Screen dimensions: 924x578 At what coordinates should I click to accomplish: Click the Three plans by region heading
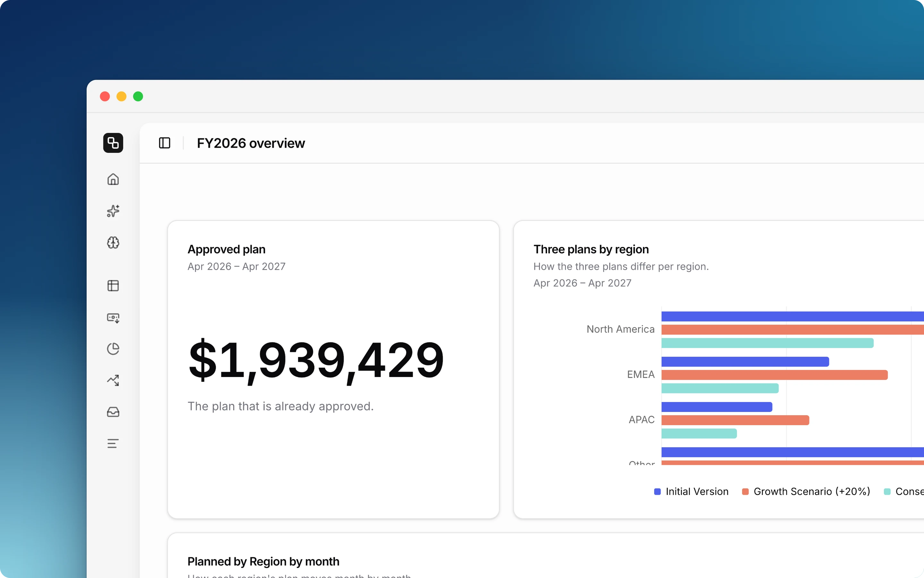(x=591, y=249)
